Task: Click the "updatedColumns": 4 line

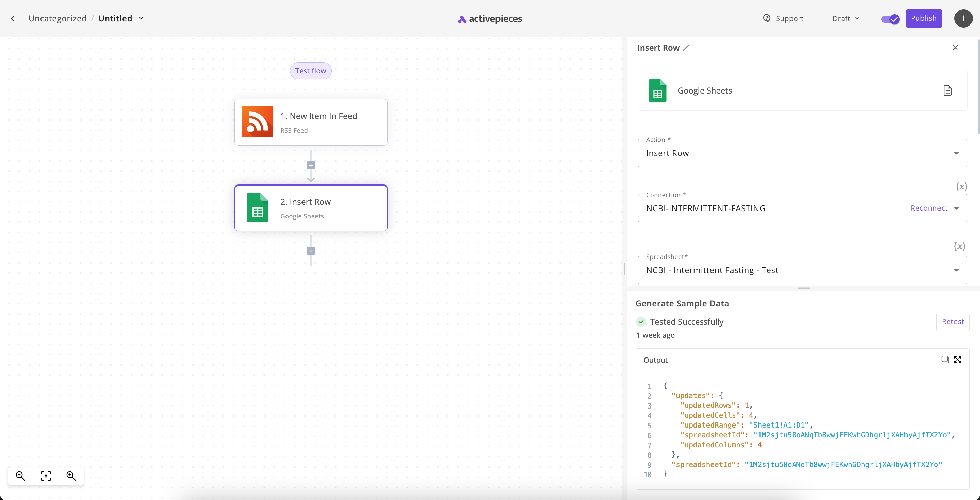Action: click(721, 445)
